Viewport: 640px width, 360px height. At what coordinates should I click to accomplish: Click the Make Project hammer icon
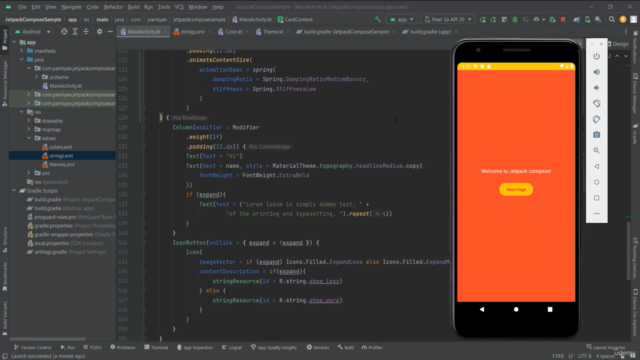378,19
